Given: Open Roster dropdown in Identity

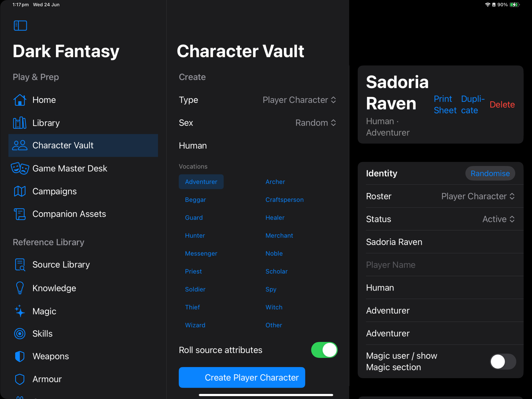Looking at the screenshot, I should pos(478,196).
